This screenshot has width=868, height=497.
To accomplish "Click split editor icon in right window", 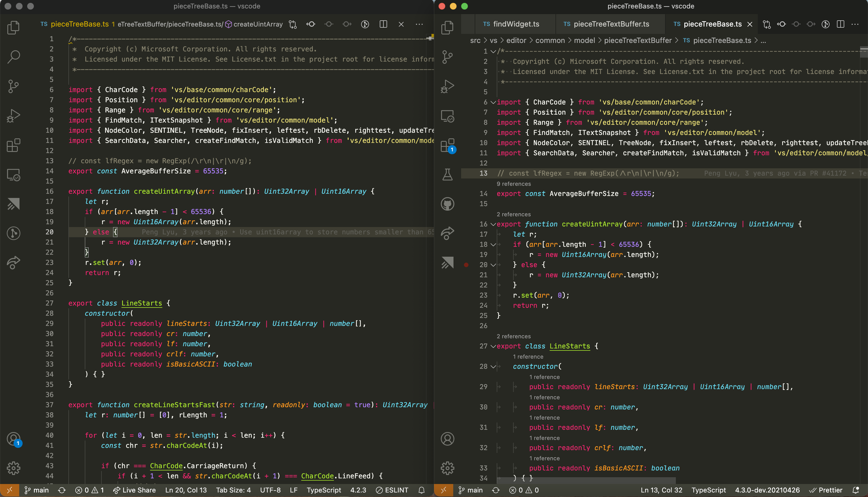I will click(840, 24).
